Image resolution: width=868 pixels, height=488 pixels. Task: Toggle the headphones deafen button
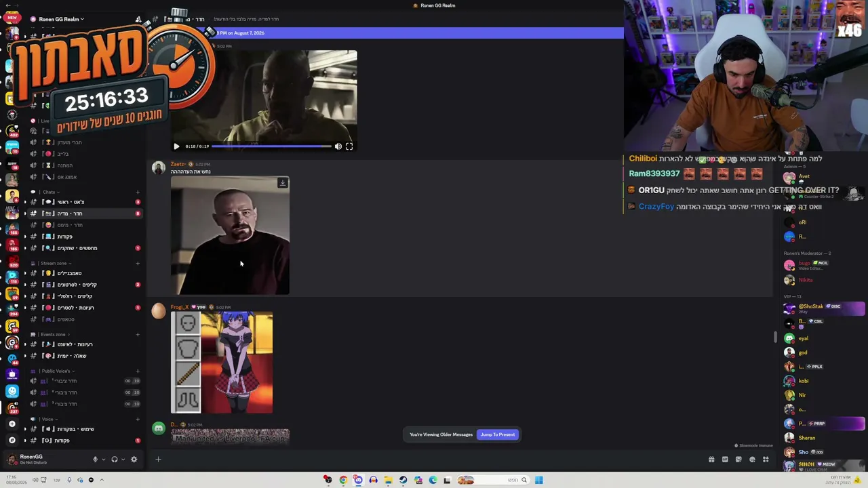click(x=114, y=460)
